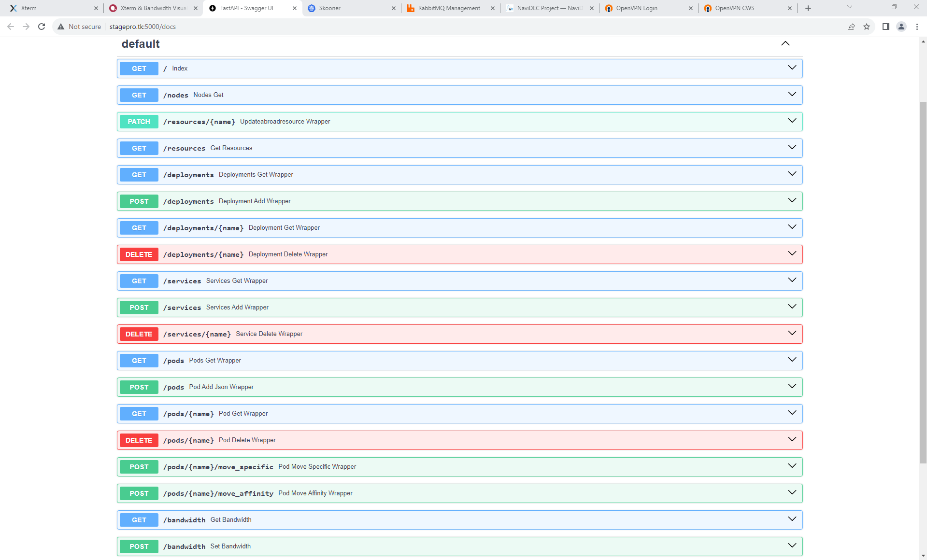Expand GET /resources endpoint arrow
Screen dimensions: 927x560
pos(792,147)
